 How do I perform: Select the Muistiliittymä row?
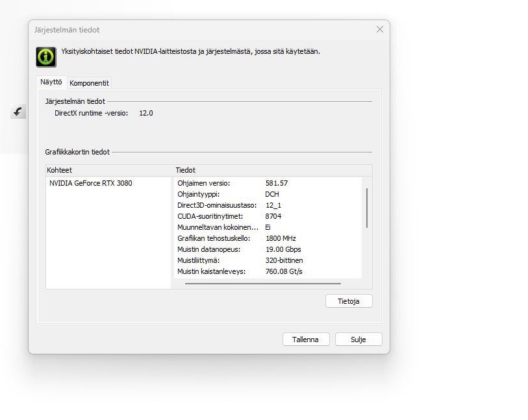268,260
